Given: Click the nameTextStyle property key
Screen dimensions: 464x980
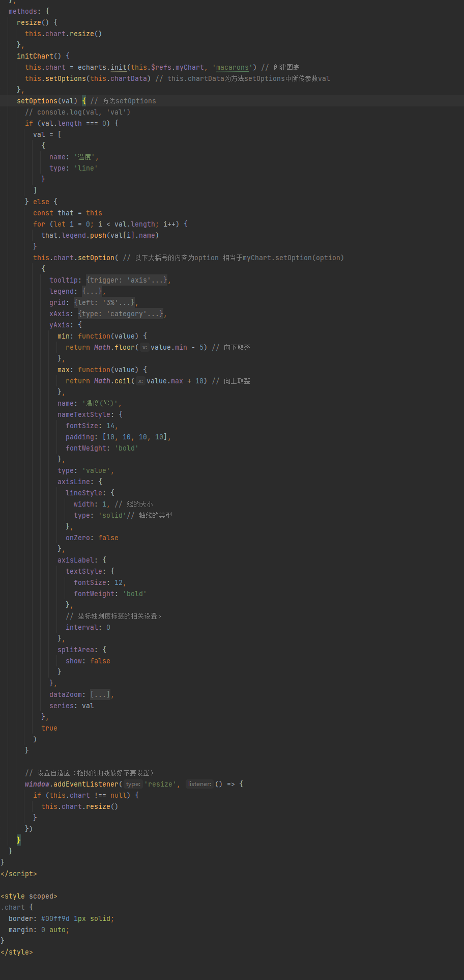Looking at the screenshot, I should point(84,414).
